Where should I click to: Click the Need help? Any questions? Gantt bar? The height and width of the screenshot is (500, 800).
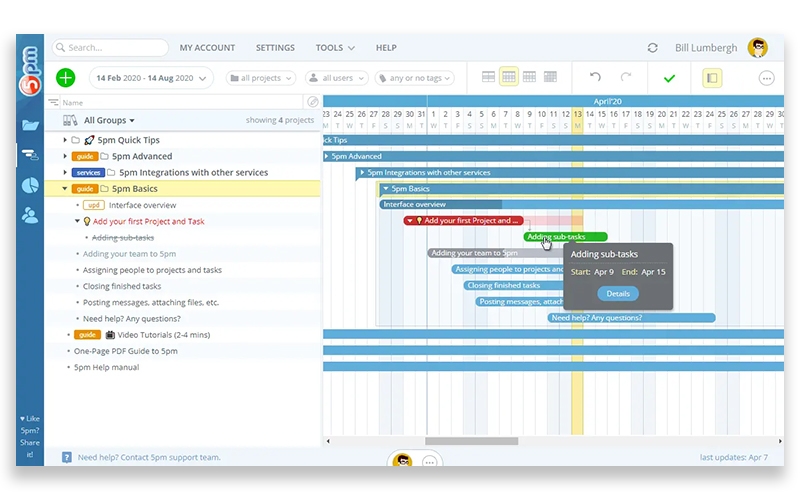click(x=632, y=318)
